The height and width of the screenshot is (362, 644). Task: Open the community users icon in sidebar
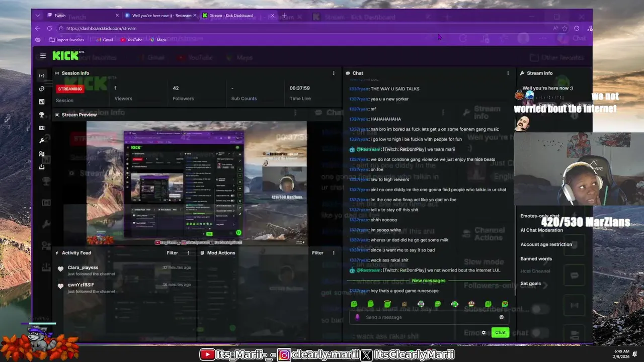42,154
